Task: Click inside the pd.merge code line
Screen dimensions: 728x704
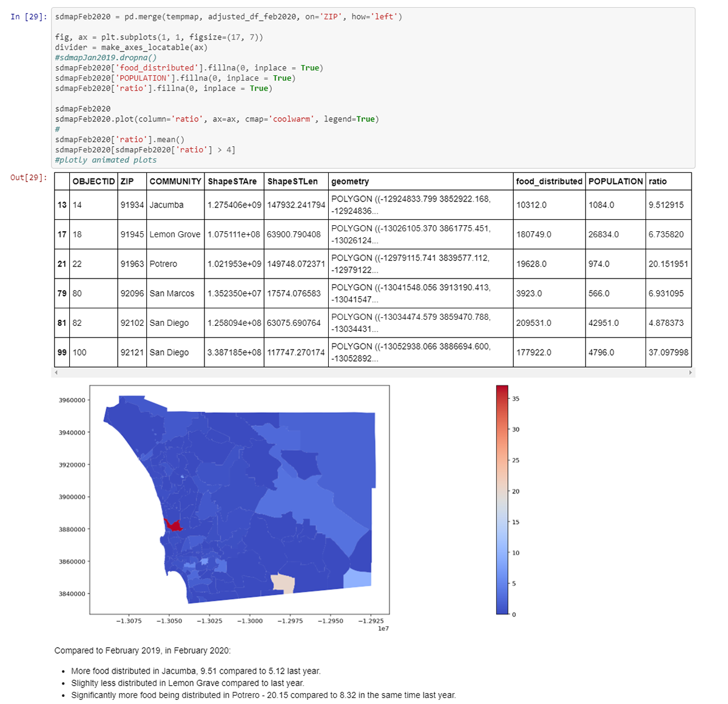Action: tap(228, 16)
